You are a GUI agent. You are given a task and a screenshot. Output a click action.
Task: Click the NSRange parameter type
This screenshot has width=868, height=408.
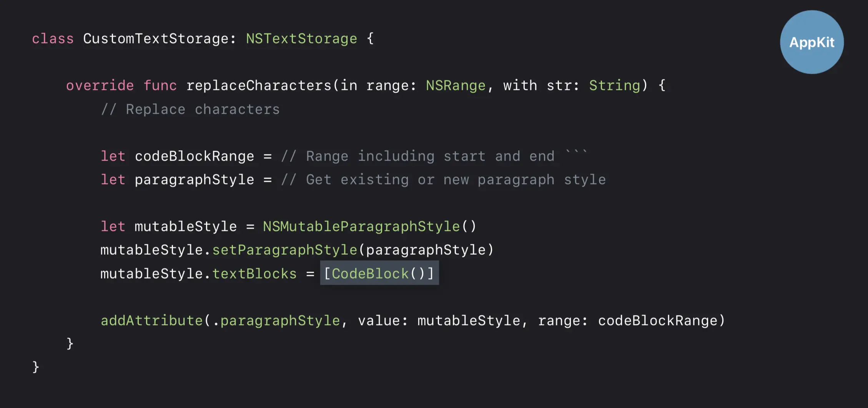click(x=456, y=85)
